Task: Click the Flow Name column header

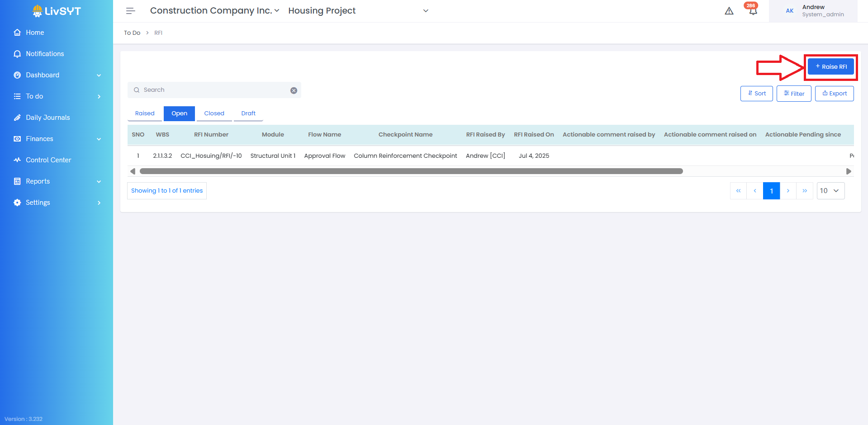Action: (x=324, y=135)
